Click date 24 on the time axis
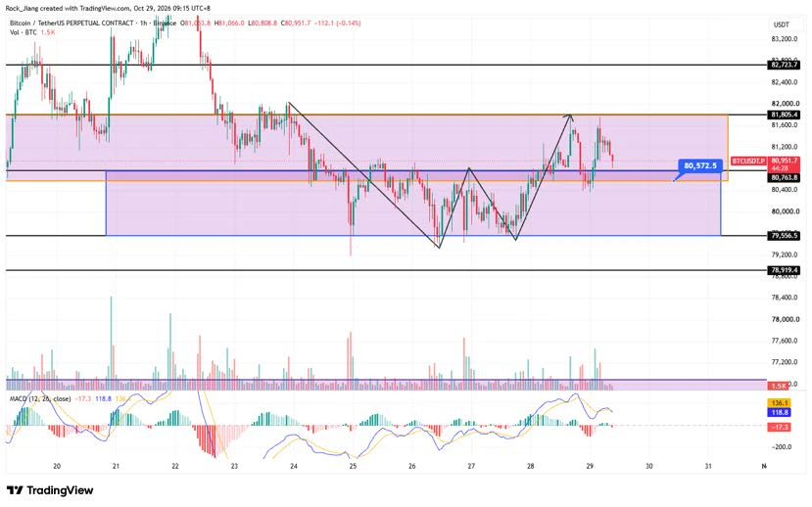The height and width of the screenshot is (507, 812). click(x=294, y=466)
